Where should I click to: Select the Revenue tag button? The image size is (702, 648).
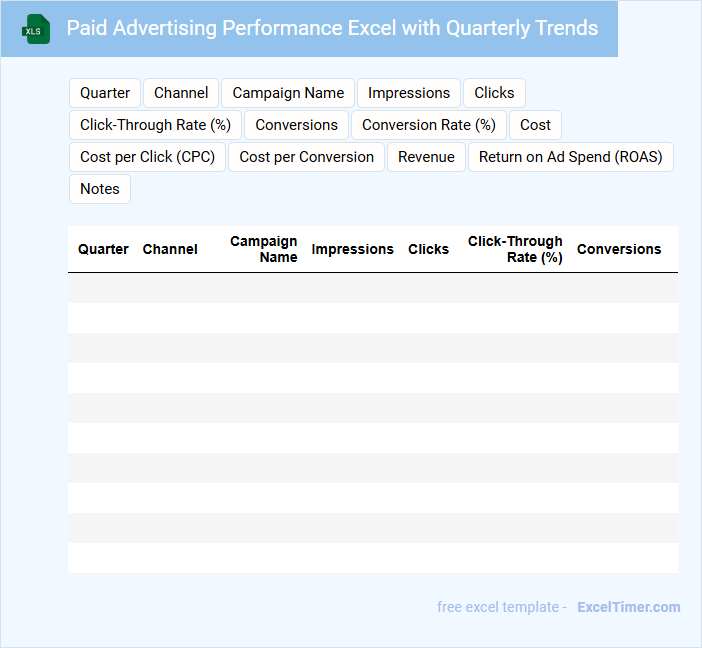[426, 157]
